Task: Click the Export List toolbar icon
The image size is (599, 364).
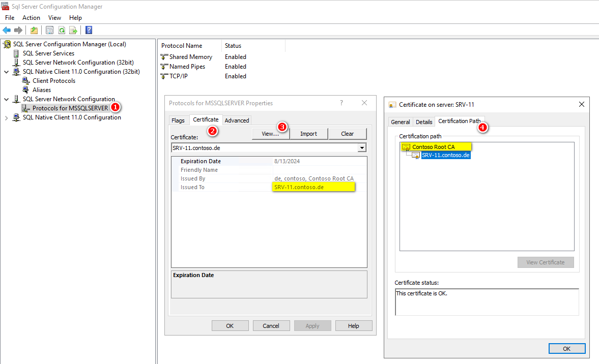Action: (x=73, y=30)
